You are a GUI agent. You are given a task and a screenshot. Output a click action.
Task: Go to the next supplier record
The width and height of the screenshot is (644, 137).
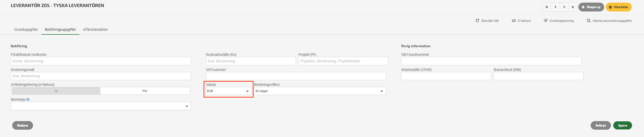click(x=564, y=7)
